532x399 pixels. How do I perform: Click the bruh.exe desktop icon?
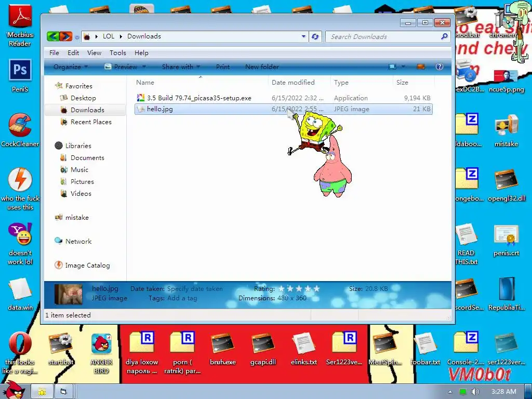222,349
